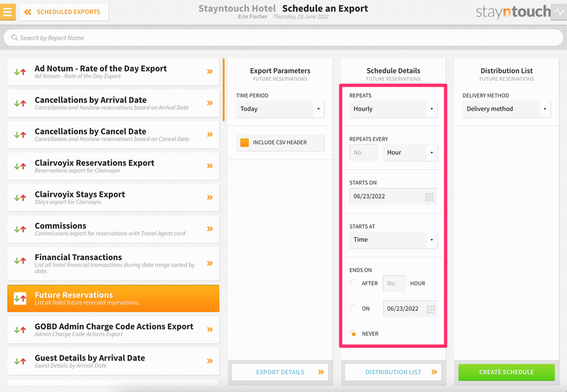Viewport: 567px width, 392px height.
Task: Select Ends On specific date radio button
Action: tap(354, 308)
